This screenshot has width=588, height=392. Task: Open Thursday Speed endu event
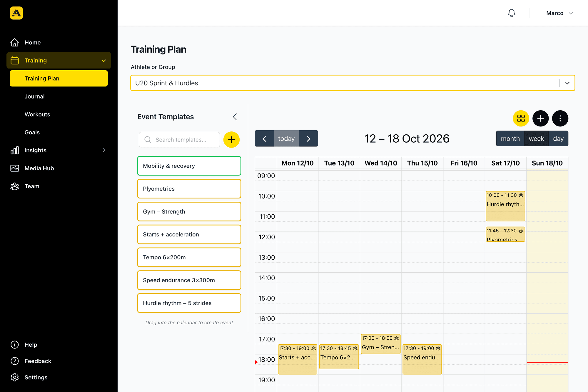422,359
